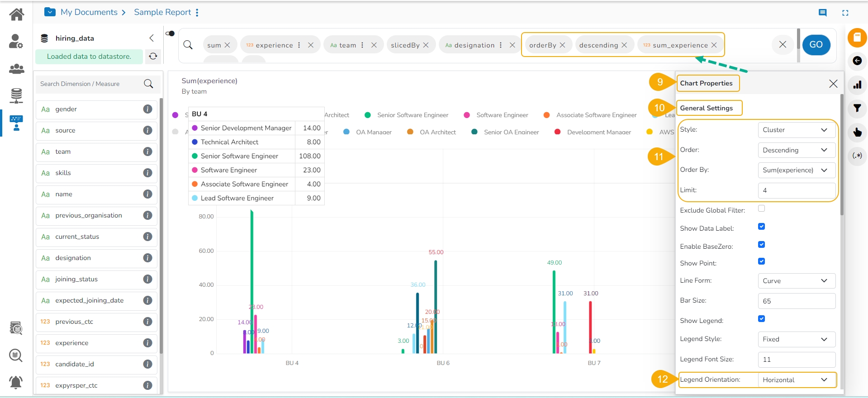Open the Legend Orientation dropdown

click(x=796, y=380)
